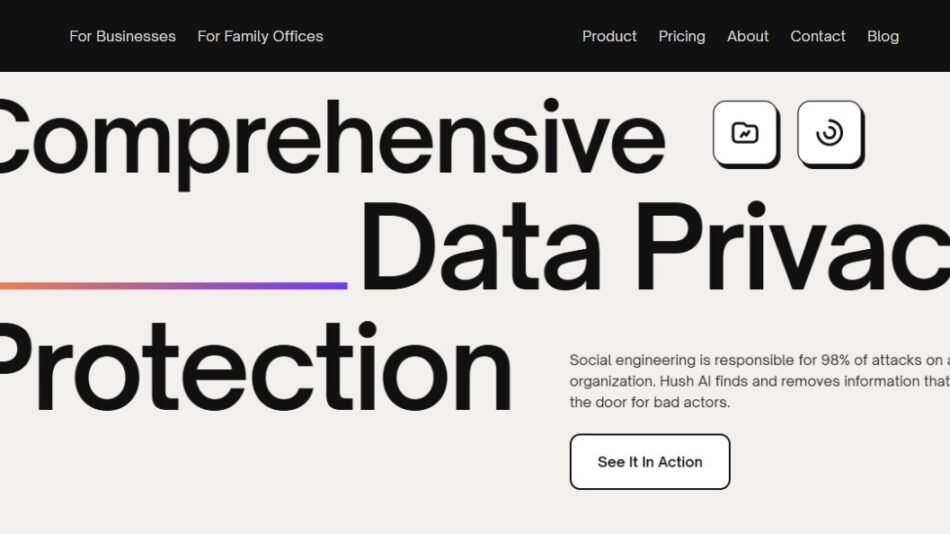Open the Contact link
Image resolution: width=950 pixels, height=534 pixels.
[x=818, y=36]
